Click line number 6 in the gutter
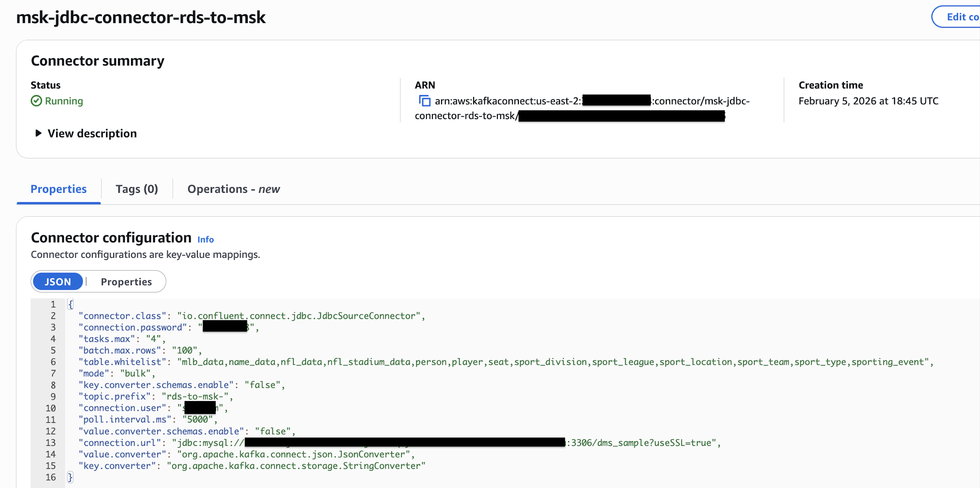The width and height of the screenshot is (980, 488). (x=53, y=362)
